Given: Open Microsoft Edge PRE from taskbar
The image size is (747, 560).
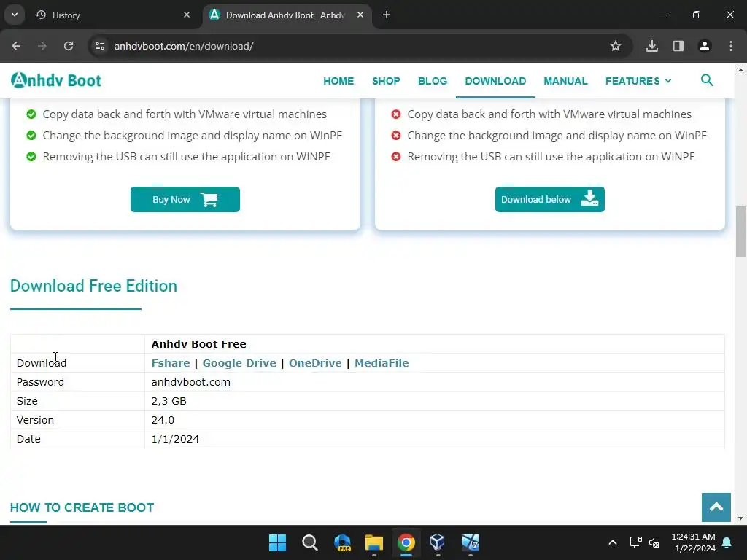Looking at the screenshot, I should click(x=342, y=542).
